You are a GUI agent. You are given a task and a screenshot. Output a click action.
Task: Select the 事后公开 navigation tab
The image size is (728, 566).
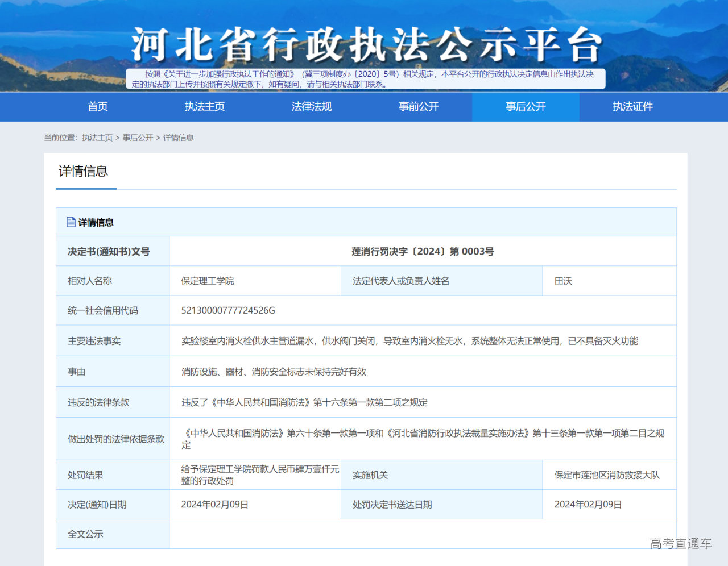coord(526,107)
